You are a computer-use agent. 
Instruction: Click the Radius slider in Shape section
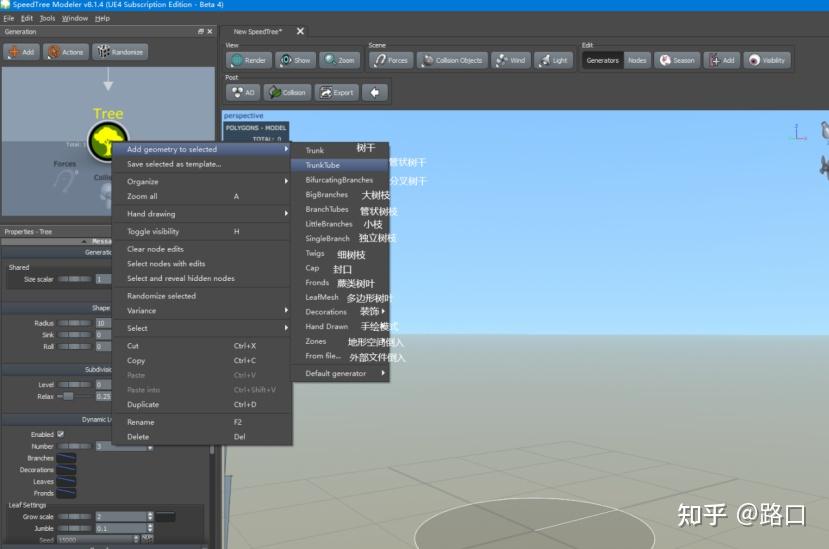coord(75,323)
